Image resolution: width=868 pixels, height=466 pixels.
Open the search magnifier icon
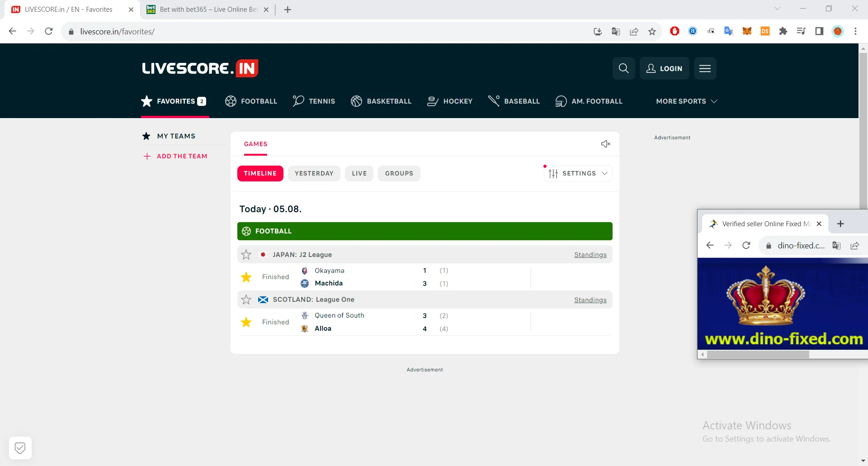click(x=623, y=68)
